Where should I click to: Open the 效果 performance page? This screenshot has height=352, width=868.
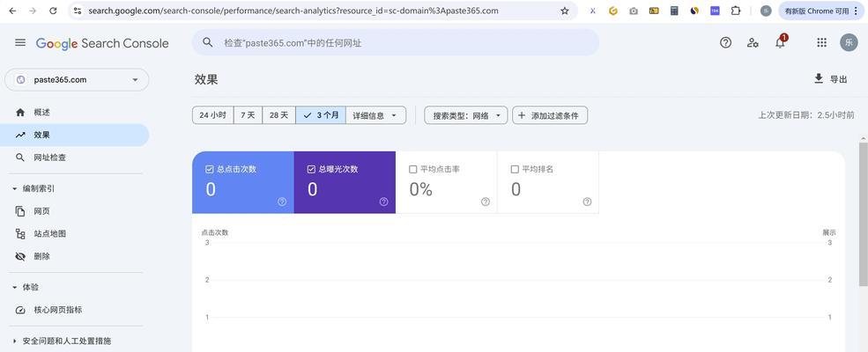[75, 135]
